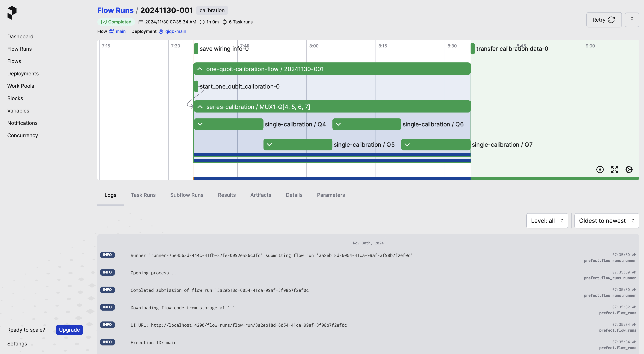Click the Retry button
The width and height of the screenshot is (644, 354).
(604, 20)
